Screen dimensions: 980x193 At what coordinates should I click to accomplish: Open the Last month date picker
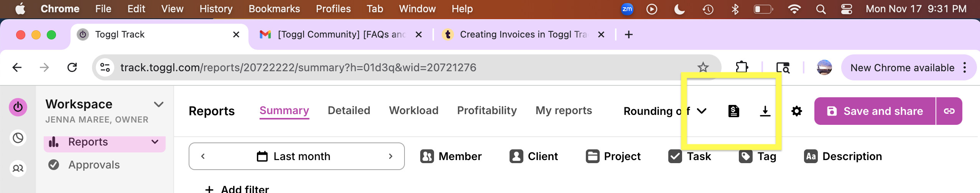click(294, 156)
